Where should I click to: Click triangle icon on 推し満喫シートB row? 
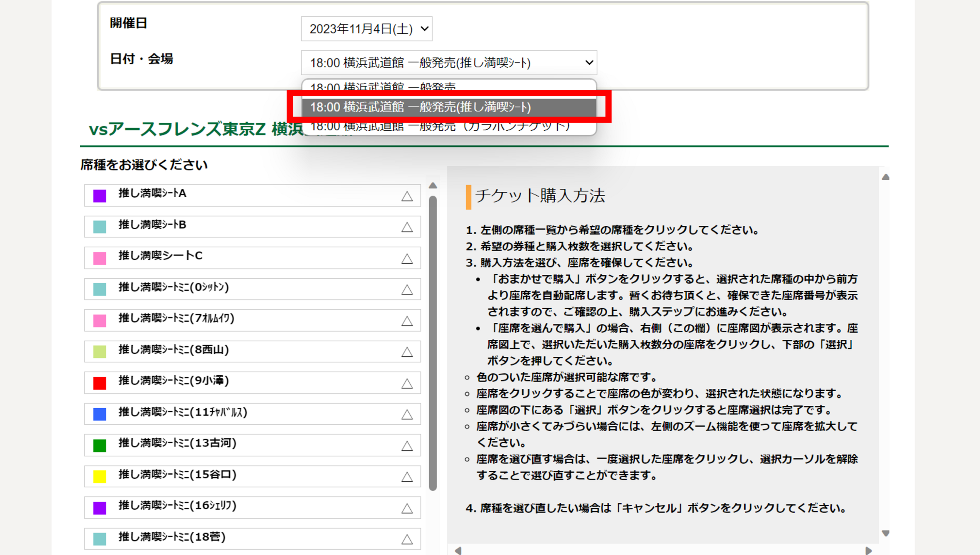click(x=407, y=228)
